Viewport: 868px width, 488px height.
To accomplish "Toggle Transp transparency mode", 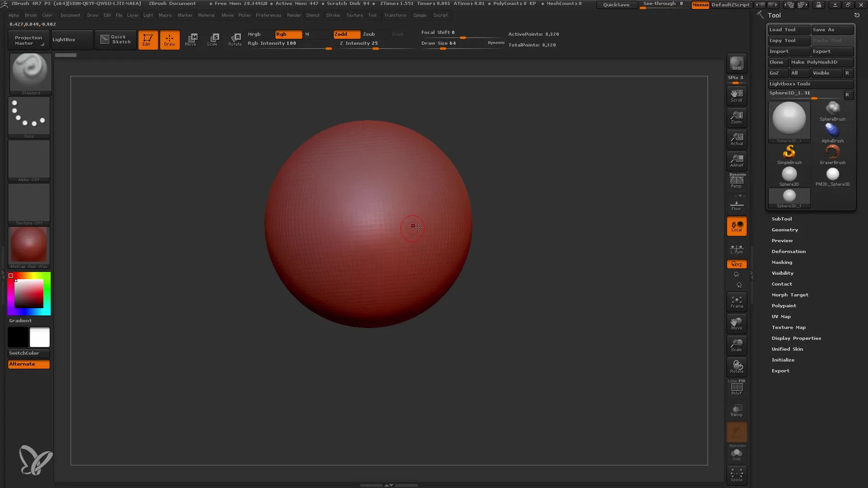I will coord(736,410).
